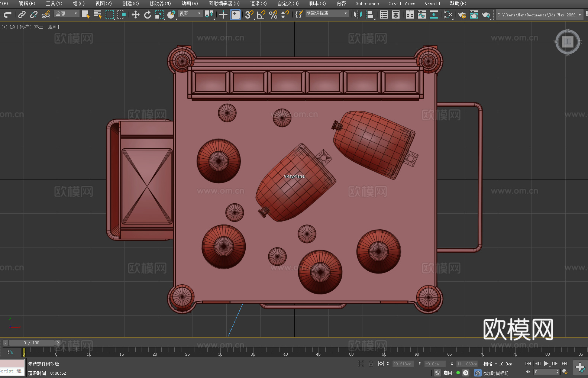Toggle Percent Snap

(273, 14)
